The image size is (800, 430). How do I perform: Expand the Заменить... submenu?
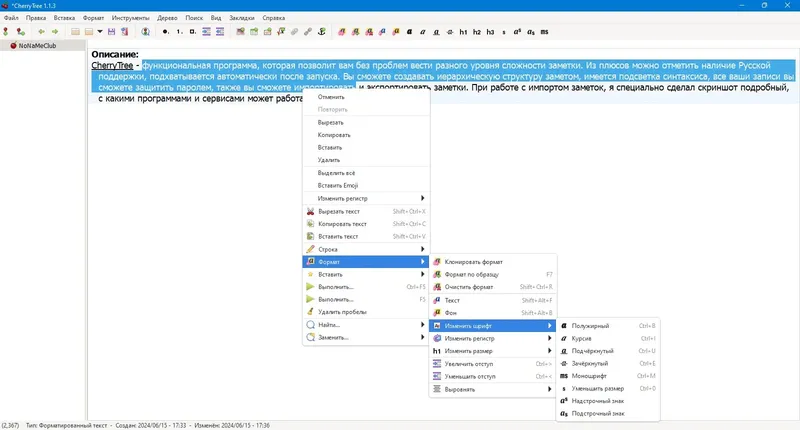click(x=366, y=337)
